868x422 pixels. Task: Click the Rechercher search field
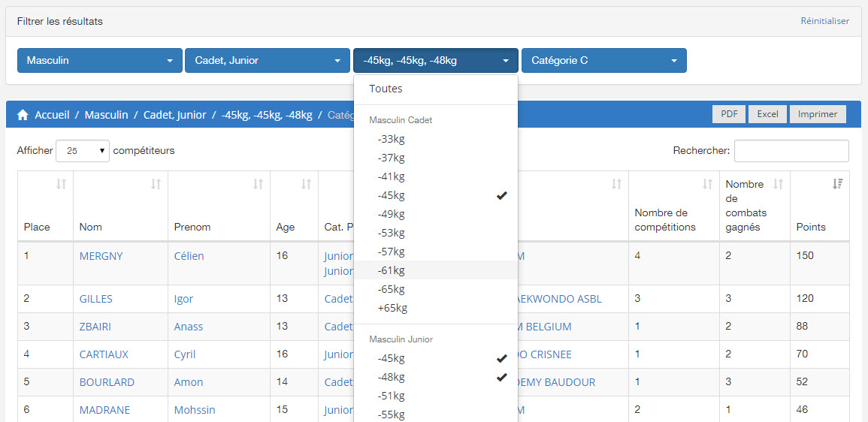click(791, 151)
